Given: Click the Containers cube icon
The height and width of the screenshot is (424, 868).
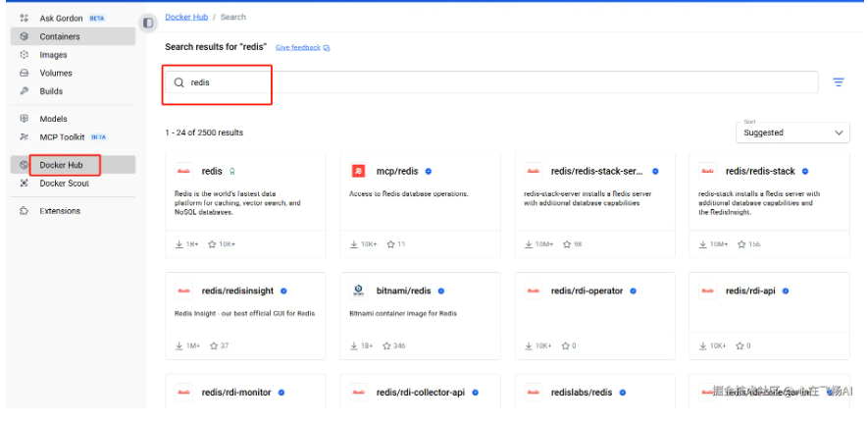Looking at the screenshot, I should coord(24,36).
